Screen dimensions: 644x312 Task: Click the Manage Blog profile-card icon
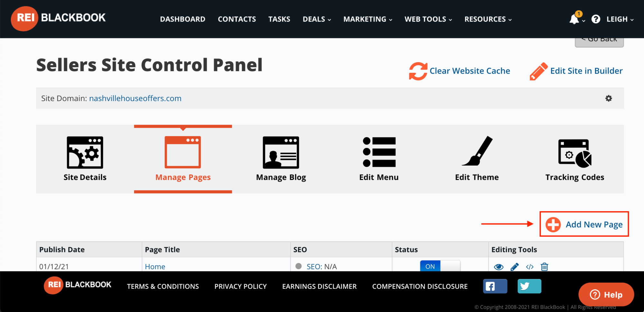click(281, 152)
